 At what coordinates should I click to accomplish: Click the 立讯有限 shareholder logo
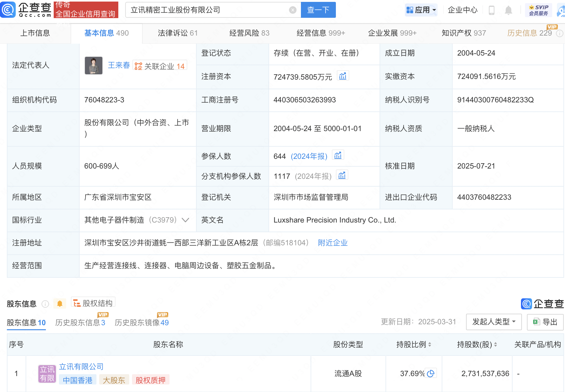(47, 374)
